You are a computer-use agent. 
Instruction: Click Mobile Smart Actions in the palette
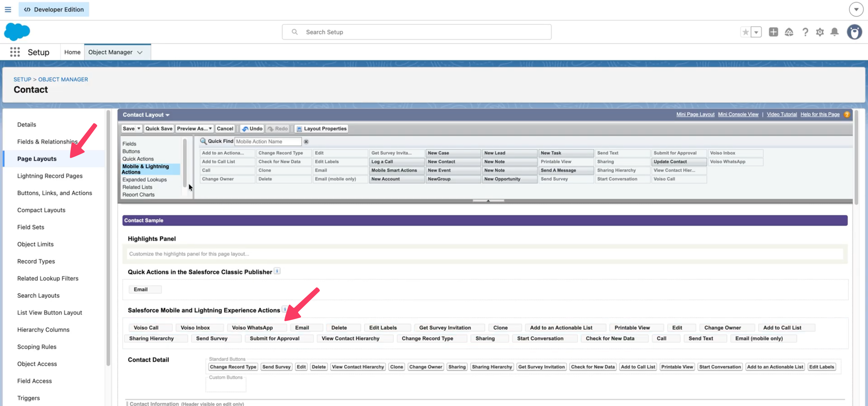pyautogui.click(x=397, y=170)
